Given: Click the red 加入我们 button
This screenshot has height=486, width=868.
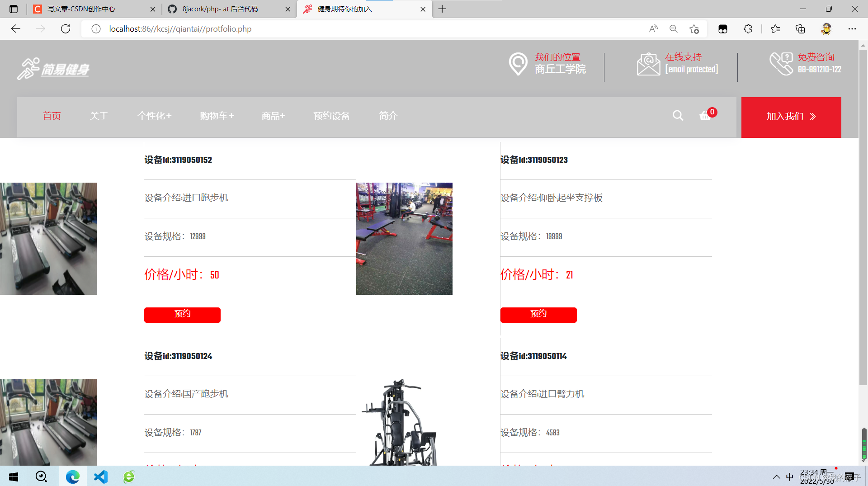Looking at the screenshot, I should click(x=791, y=117).
